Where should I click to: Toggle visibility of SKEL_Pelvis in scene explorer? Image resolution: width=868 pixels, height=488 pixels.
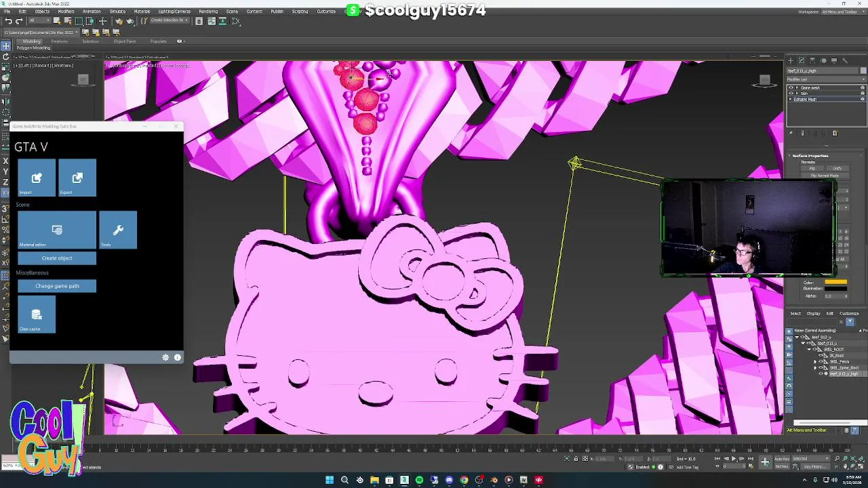821,361
